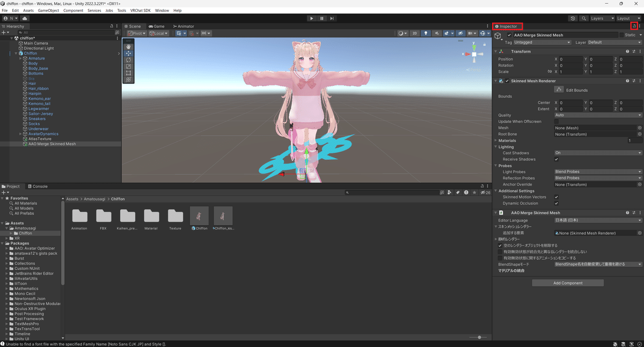Viewport: 644px width, 347px height.
Task: Open the GameObject menu
Action: 48,11
